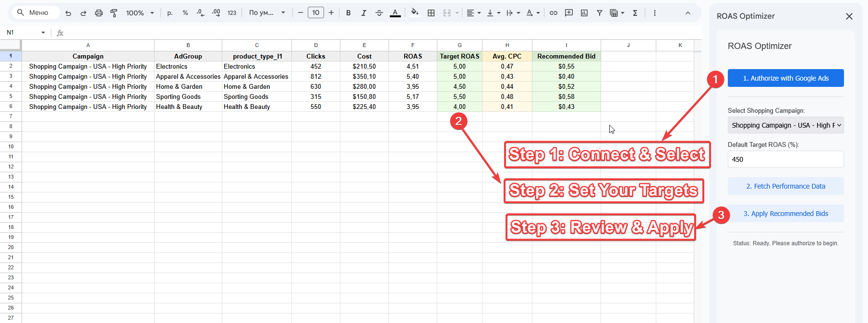The height and width of the screenshot is (323, 868).
Task: Click the Default Target ROAS input field
Action: coord(785,159)
